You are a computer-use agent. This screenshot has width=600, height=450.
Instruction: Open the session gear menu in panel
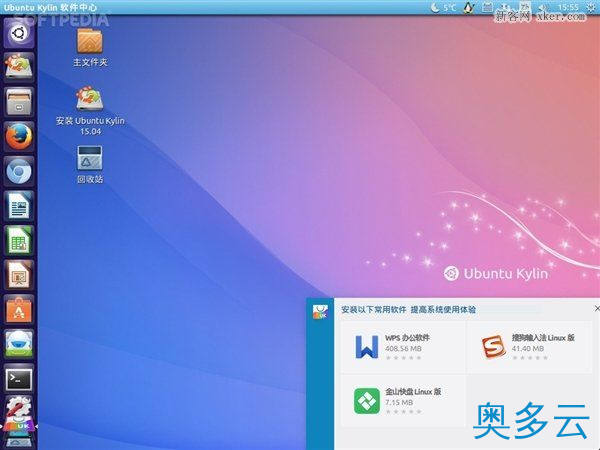[592, 7]
